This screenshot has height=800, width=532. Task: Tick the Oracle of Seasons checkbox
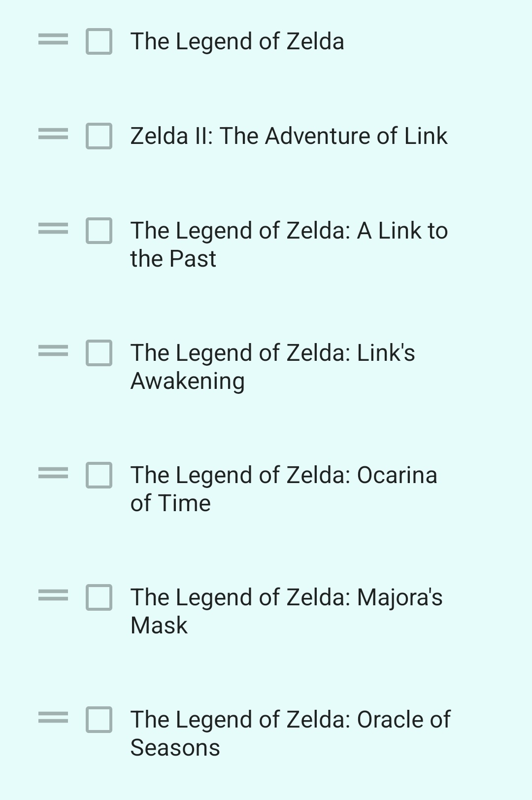(x=99, y=720)
